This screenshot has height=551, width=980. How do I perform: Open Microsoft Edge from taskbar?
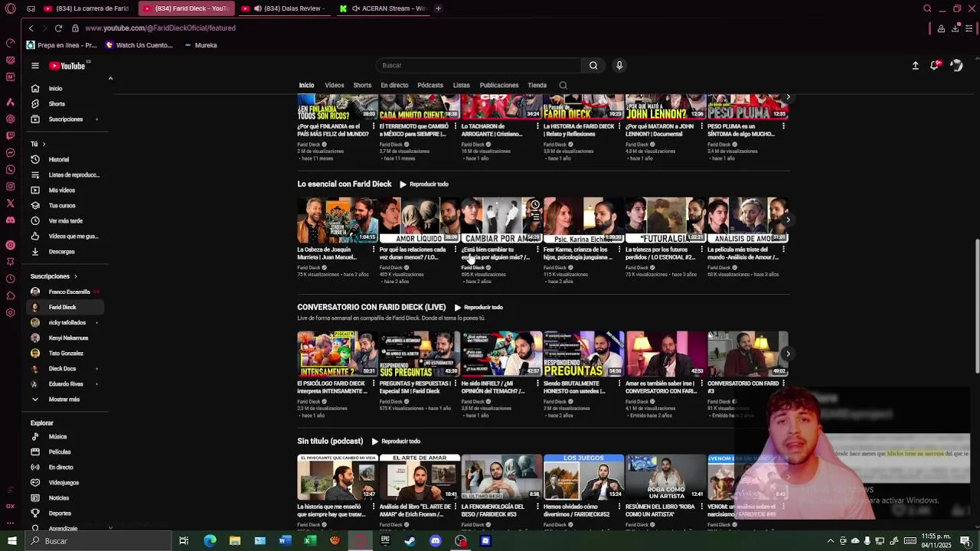click(210, 541)
